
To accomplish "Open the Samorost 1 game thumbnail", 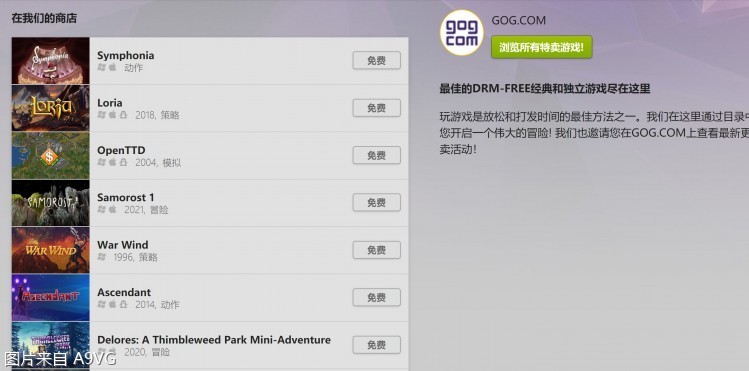I will coord(51,202).
